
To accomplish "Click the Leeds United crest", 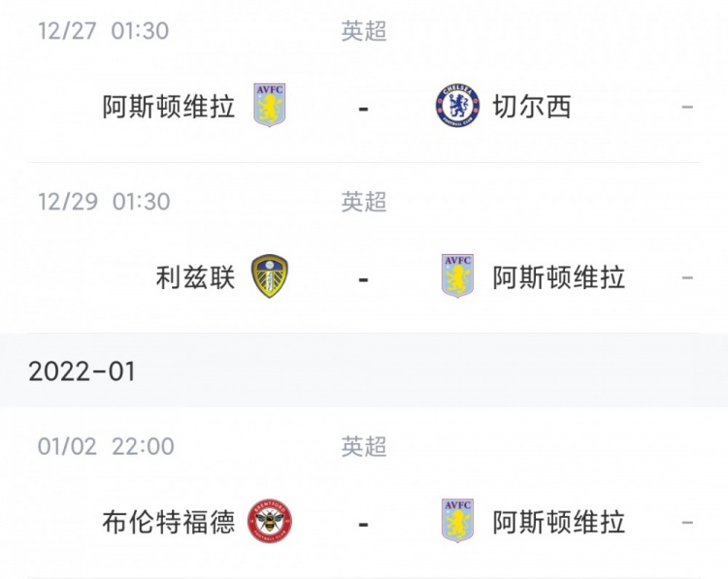I will 270,276.
